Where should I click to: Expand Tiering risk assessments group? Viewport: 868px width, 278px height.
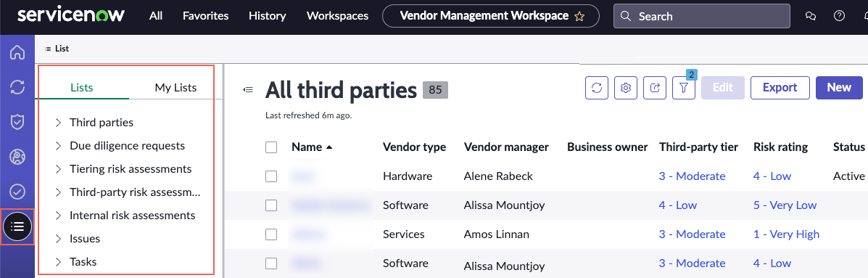(58, 169)
